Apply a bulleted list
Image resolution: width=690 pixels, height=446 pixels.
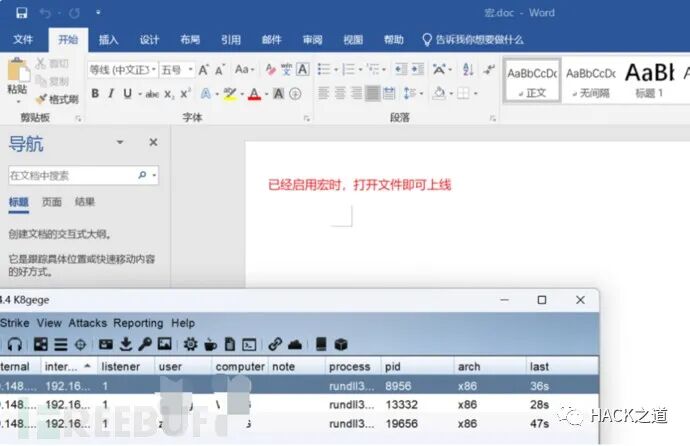324,69
